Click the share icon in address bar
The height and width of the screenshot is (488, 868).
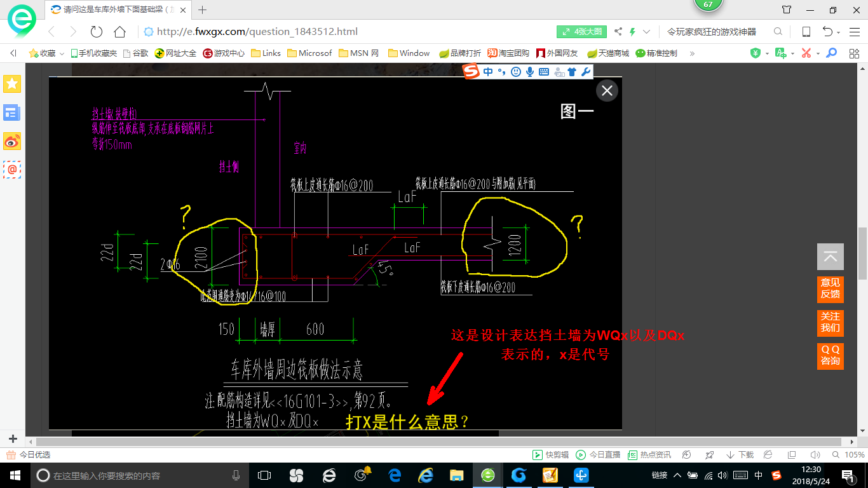click(618, 32)
